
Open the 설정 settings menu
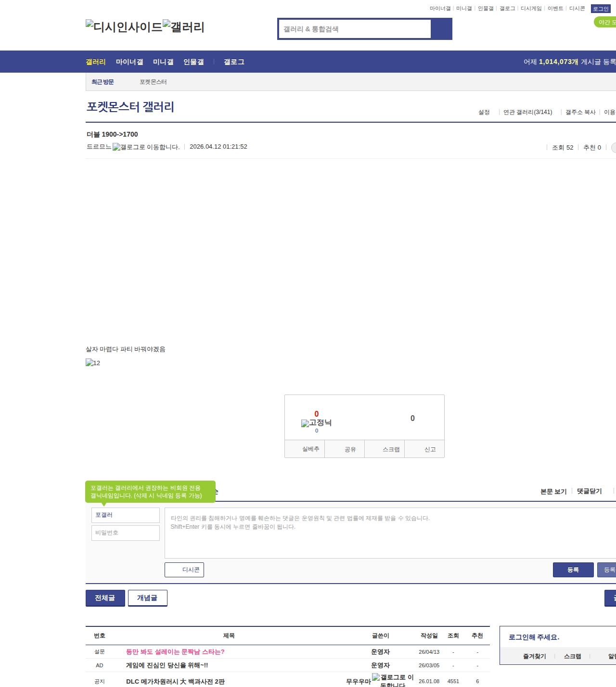point(484,112)
